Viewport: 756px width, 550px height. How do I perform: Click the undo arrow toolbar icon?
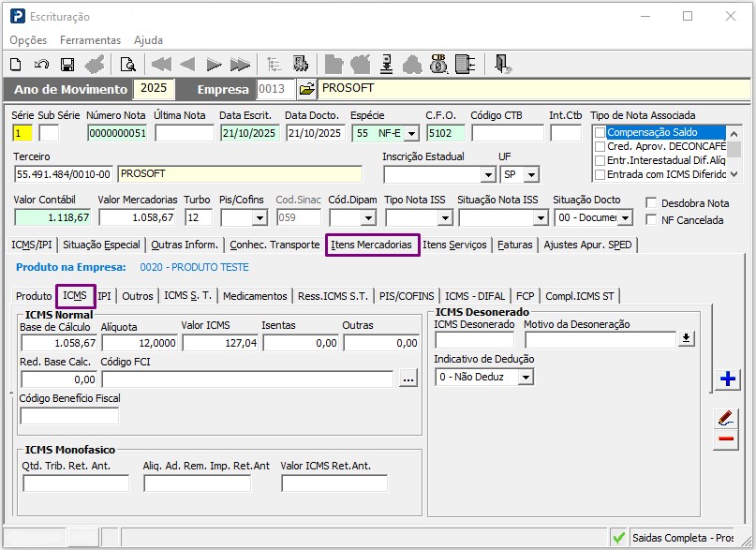(41, 65)
